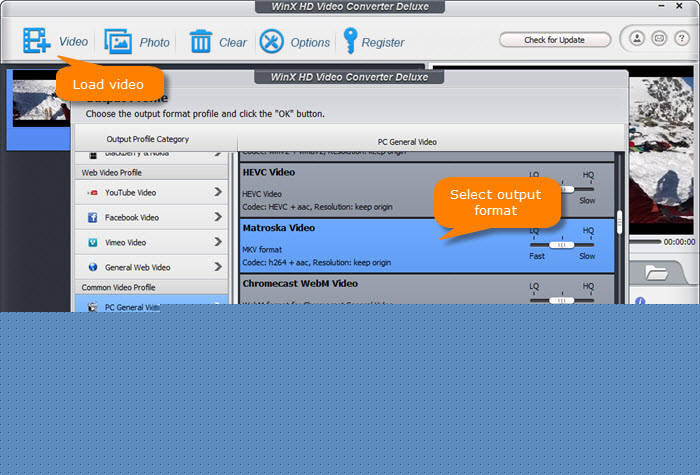This screenshot has width=700, height=475.
Task: Click the Facebook logo icon
Action: coord(92,217)
